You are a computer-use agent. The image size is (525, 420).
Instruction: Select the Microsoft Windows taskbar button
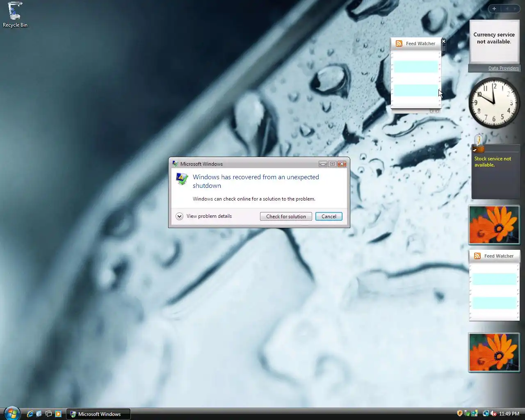coord(98,414)
